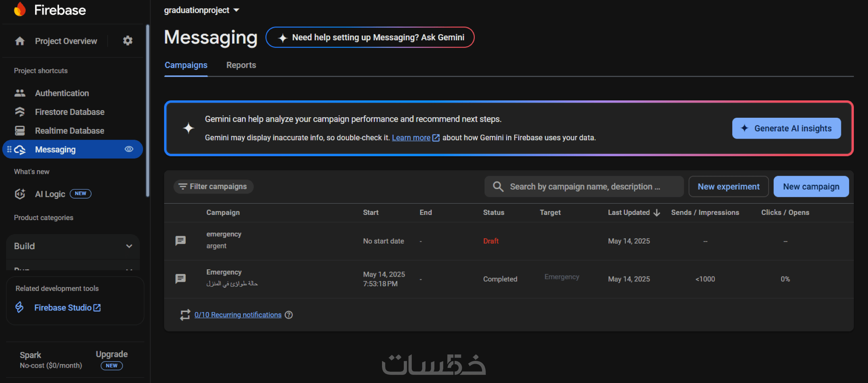Screen dimensions: 868x383
Task: Click the drag handle beside Messaging
Action: [9, 150]
